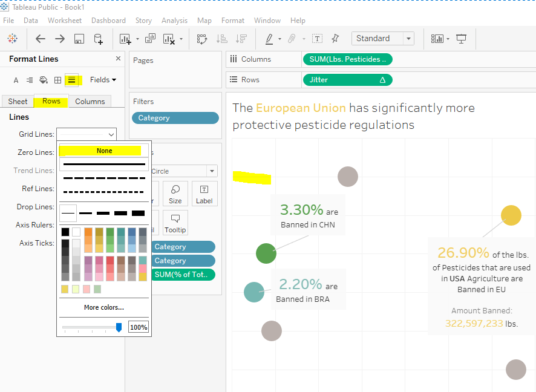The width and height of the screenshot is (536, 392).
Task: Open the Worksheet menu
Action: pos(65,21)
